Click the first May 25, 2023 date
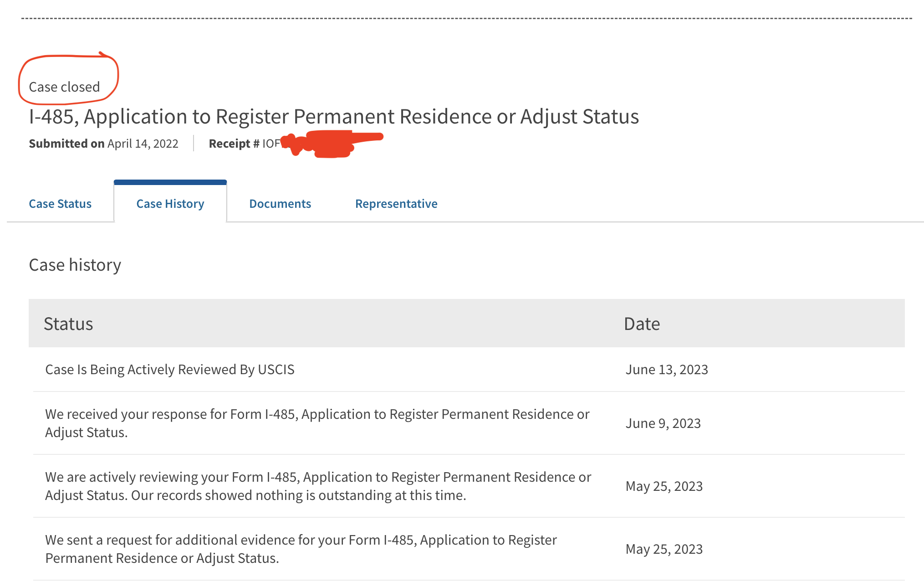This screenshot has height=582, width=924. (664, 486)
